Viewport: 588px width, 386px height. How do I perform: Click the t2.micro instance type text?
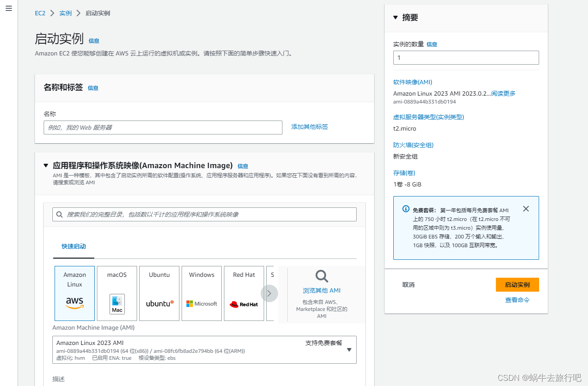(x=405, y=128)
